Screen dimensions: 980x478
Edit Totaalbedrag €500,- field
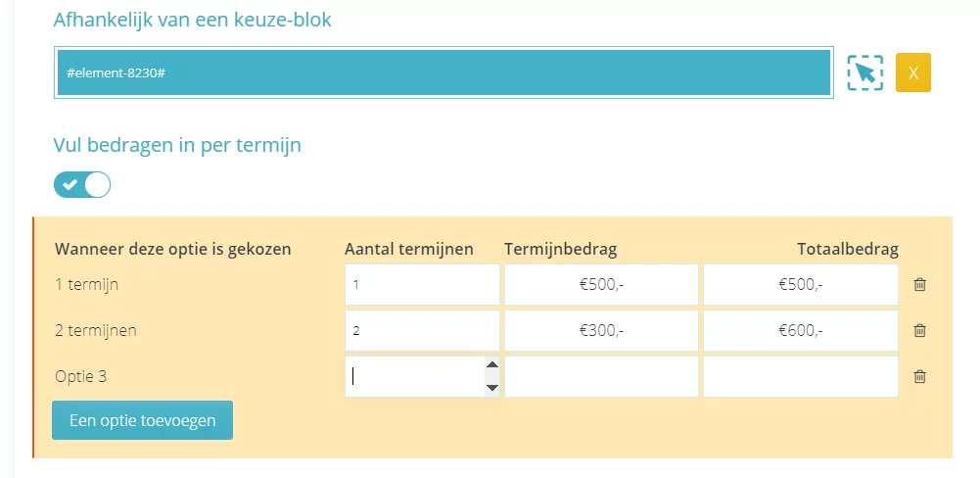(801, 285)
